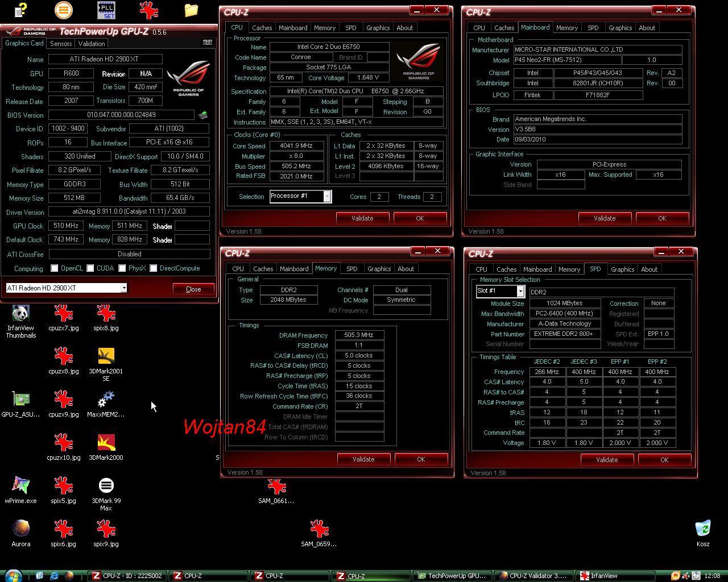Open Aurora desktop shortcut
This screenshot has width=728, height=582.
(x=21, y=534)
